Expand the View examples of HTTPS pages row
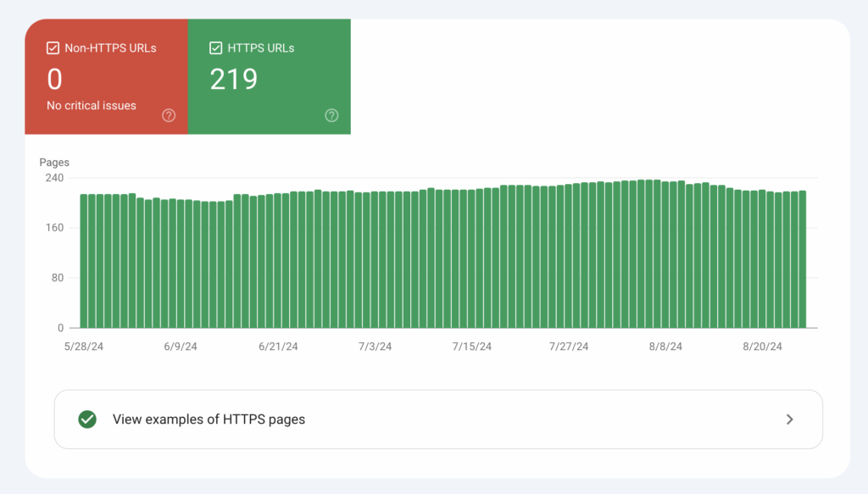The image size is (868, 494). [439, 419]
